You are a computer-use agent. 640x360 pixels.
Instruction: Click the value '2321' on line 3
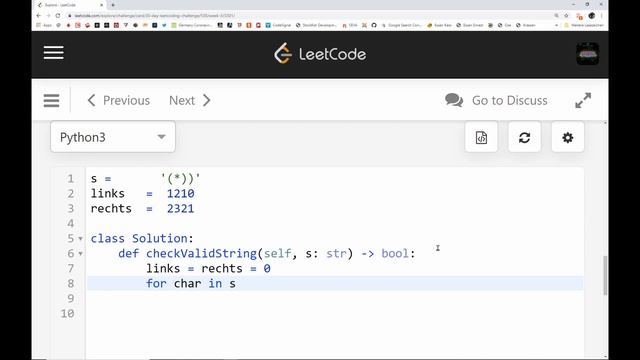180,209
